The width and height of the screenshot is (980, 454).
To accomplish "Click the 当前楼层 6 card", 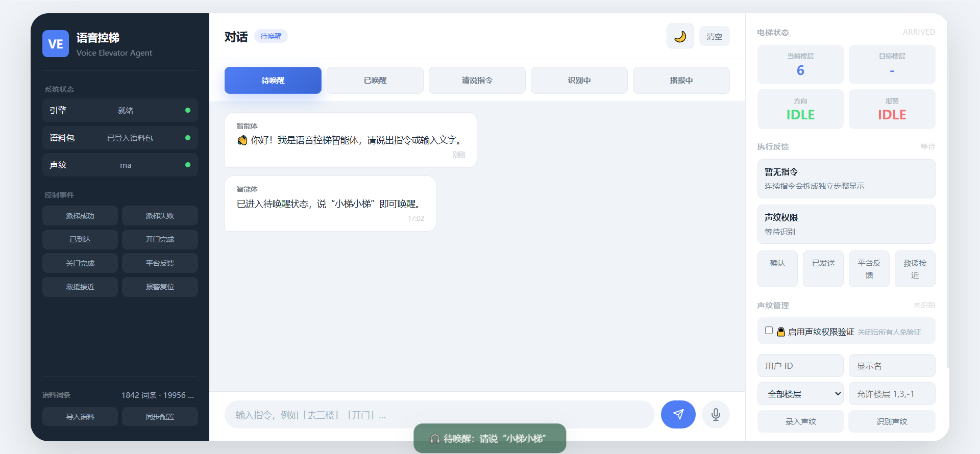I will 800,64.
